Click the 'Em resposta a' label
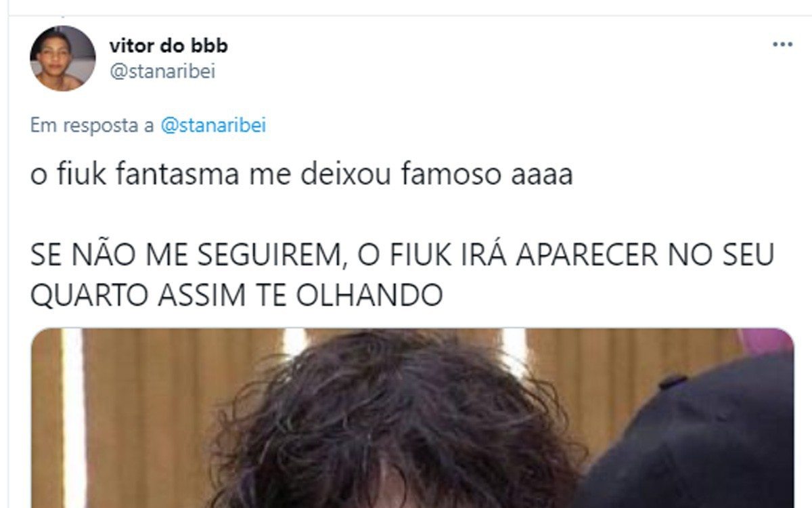This screenshot has width=812, height=508. (x=92, y=126)
